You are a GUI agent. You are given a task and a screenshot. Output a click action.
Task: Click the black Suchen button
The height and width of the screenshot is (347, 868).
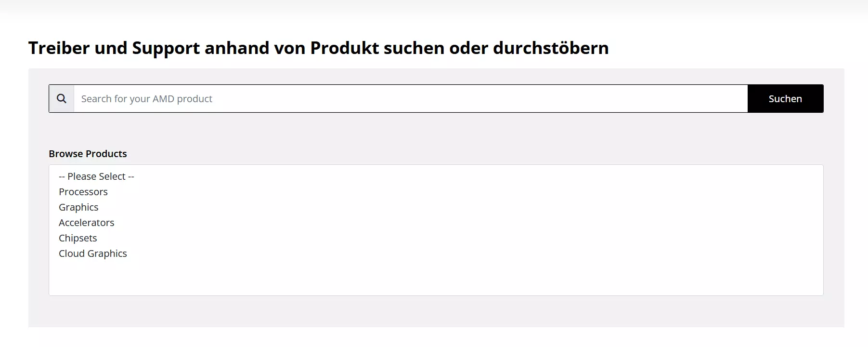pyautogui.click(x=785, y=99)
